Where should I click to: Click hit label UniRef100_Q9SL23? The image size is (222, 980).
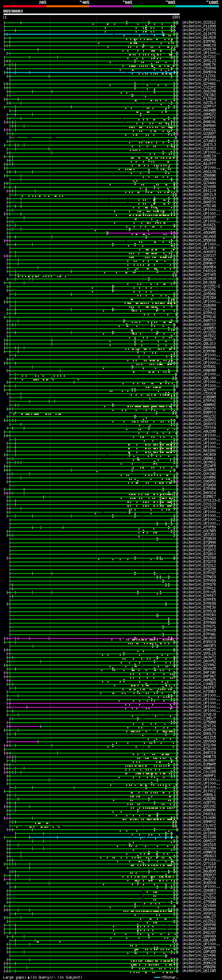(x=199, y=60)
